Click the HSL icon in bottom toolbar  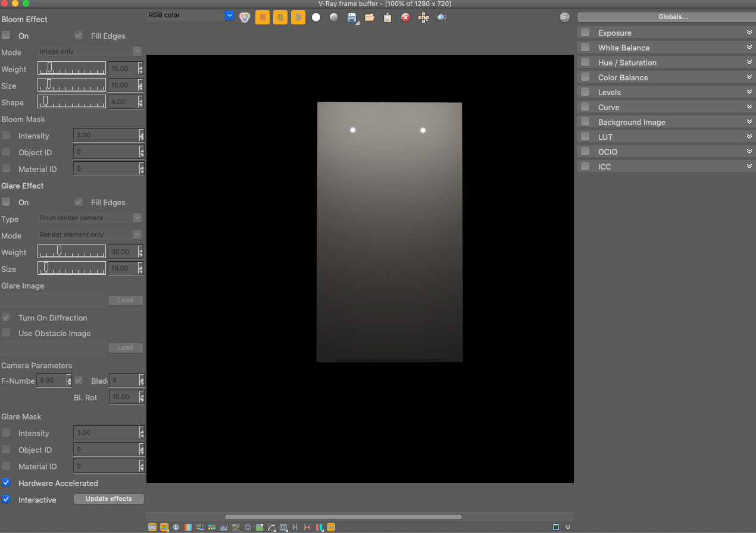coord(200,527)
